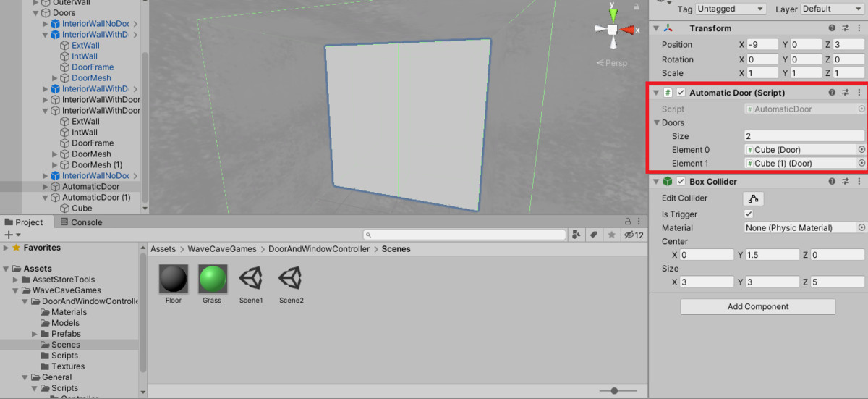Switch to the Console tab
868x399 pixels.
81,222
